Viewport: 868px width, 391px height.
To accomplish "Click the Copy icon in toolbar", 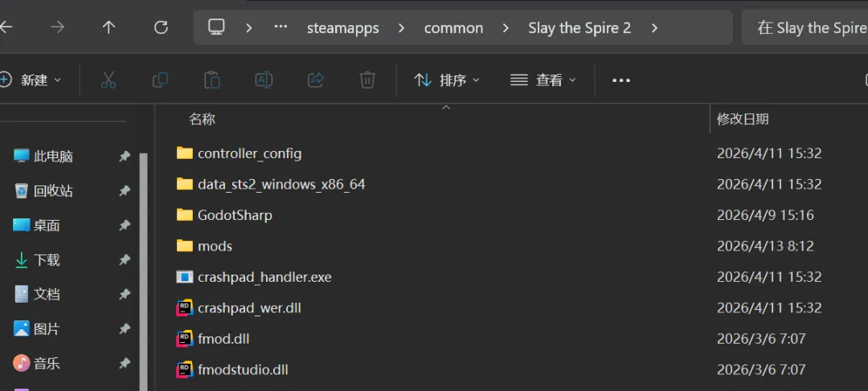I will tap(160, 80).
